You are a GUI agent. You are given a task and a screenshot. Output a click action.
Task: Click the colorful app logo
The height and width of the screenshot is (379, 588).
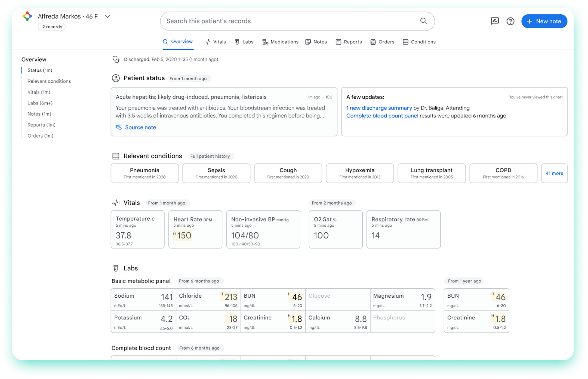[27, 16]
